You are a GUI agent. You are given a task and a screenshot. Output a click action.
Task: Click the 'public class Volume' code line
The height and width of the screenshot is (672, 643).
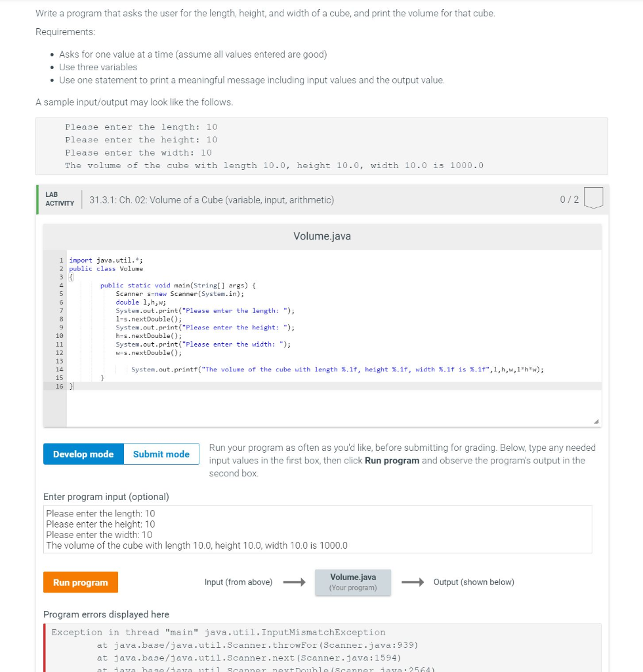tap(106, 268)
